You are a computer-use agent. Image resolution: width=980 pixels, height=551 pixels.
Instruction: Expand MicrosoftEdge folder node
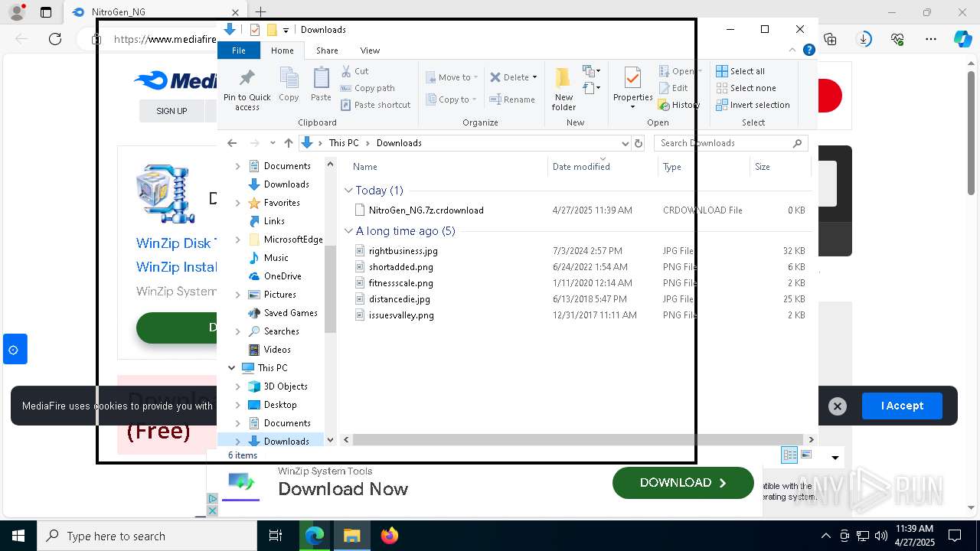point(237,240)
